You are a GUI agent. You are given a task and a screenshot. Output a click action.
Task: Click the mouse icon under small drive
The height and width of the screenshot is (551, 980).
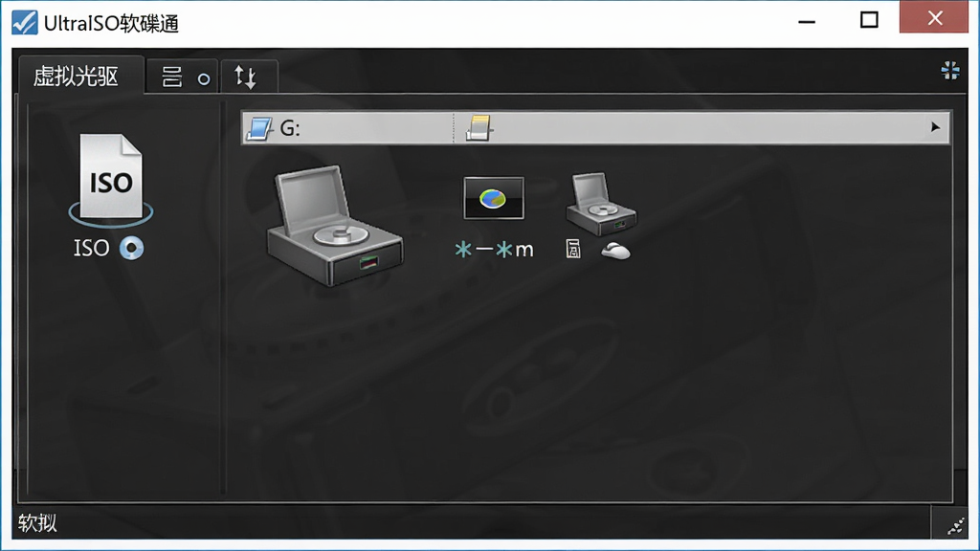click(x=615, y=251)
